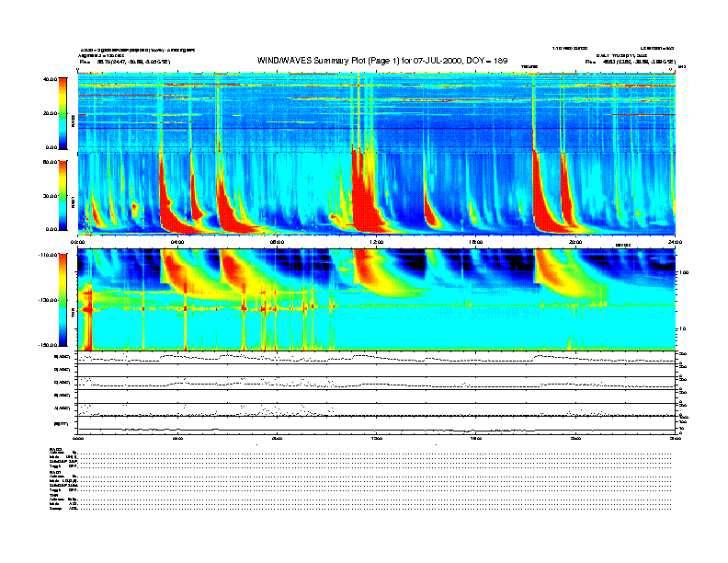
Task: Click the TNR color scale bar
Action: coord(63,300)
